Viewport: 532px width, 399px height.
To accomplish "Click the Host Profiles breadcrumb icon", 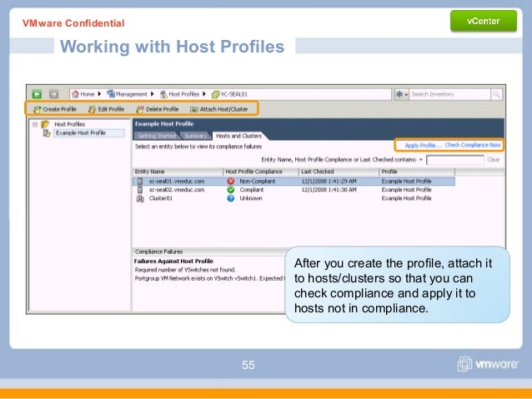I will (164, 94).
